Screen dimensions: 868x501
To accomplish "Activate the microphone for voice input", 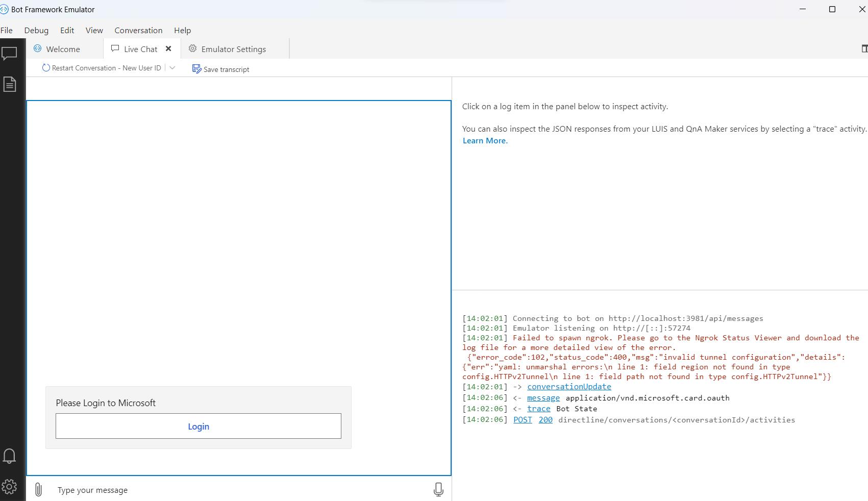I will point(438,489).
